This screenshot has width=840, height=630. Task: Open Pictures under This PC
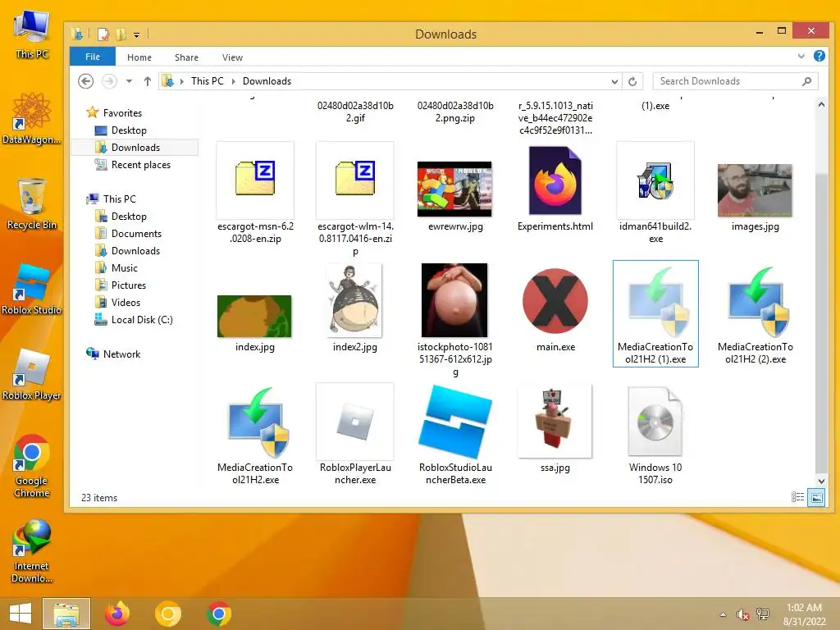(129, 285)
